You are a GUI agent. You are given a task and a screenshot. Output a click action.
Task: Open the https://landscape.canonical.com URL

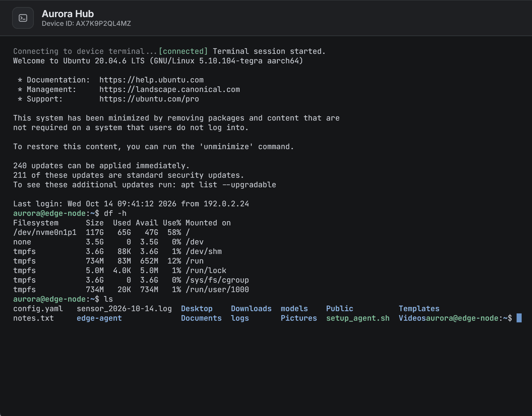[x=170, y=89]
